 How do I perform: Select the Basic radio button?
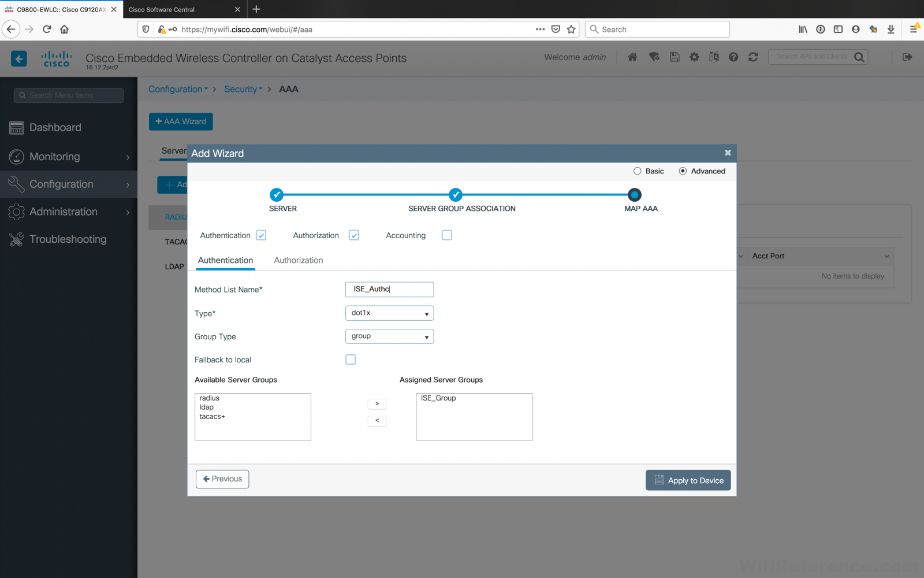click(x=638, y=171)
